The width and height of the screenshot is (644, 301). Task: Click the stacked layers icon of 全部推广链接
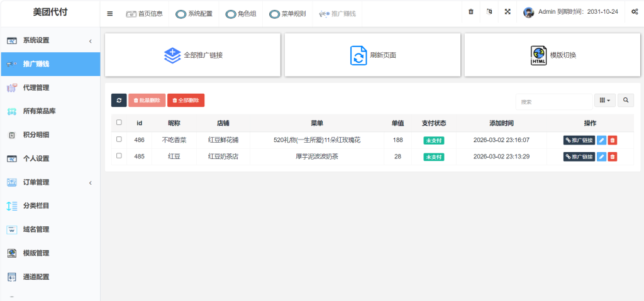172,55
